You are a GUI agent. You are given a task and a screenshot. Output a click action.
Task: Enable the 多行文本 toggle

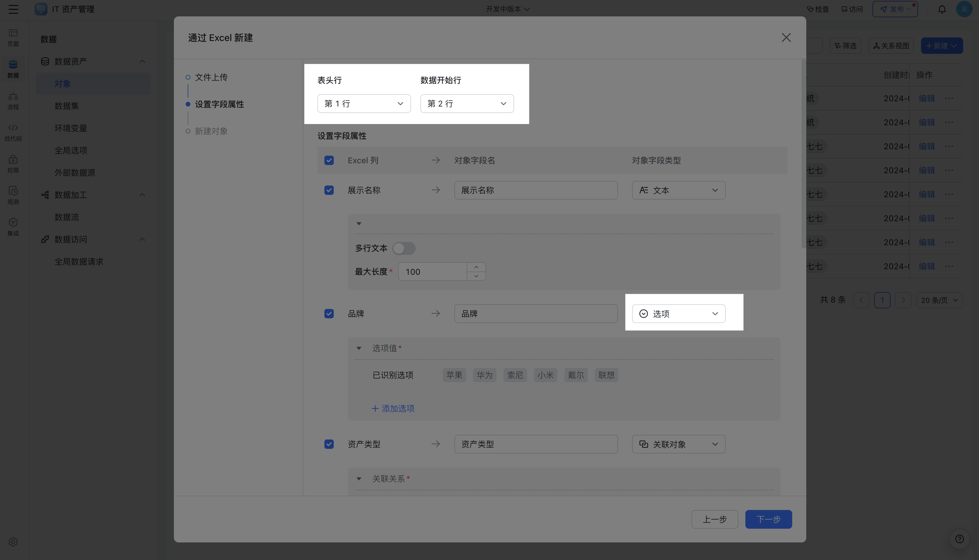coord(404,248)
